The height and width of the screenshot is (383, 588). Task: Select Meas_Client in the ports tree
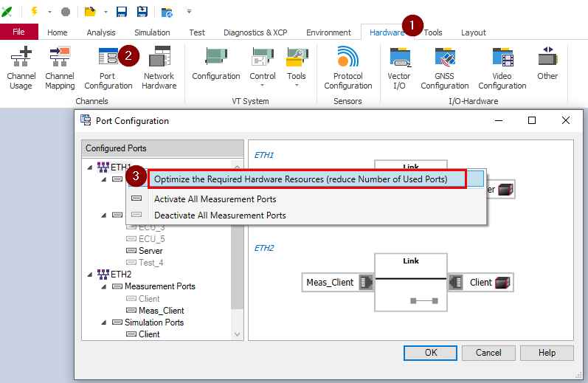coord(161,311)
